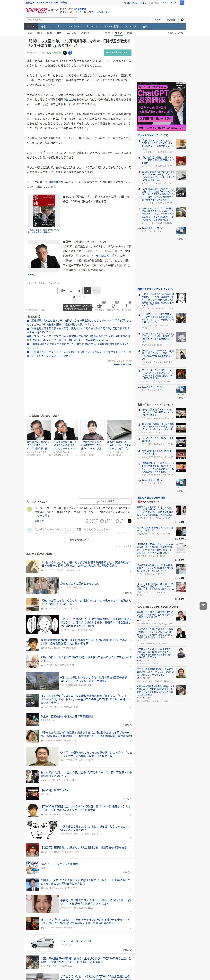Viewport: 210px width, 980px height.
Task: Select the トップ tab
Action: click(x=31, y=27)
